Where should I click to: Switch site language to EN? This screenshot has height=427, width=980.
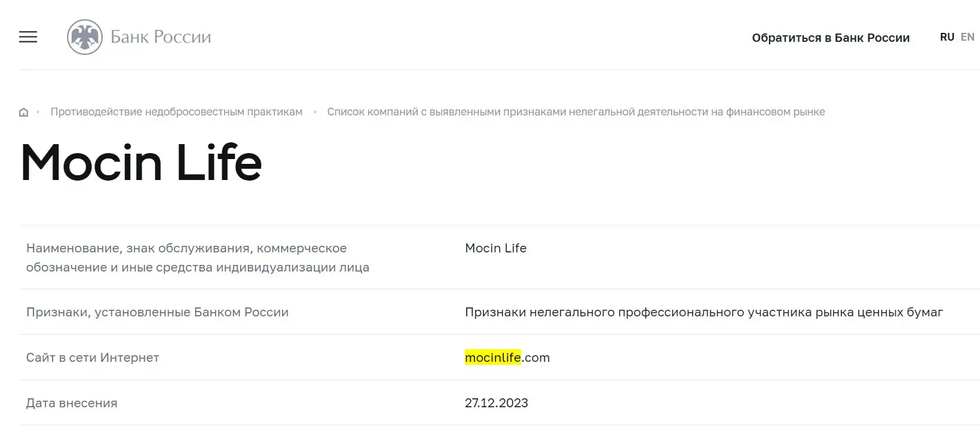(x=967, y=37)
